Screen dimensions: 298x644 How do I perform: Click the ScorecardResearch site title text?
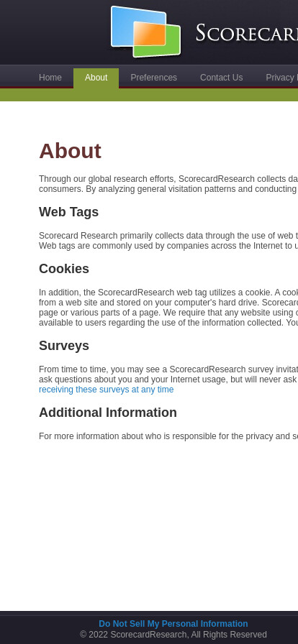click(247, 33)
